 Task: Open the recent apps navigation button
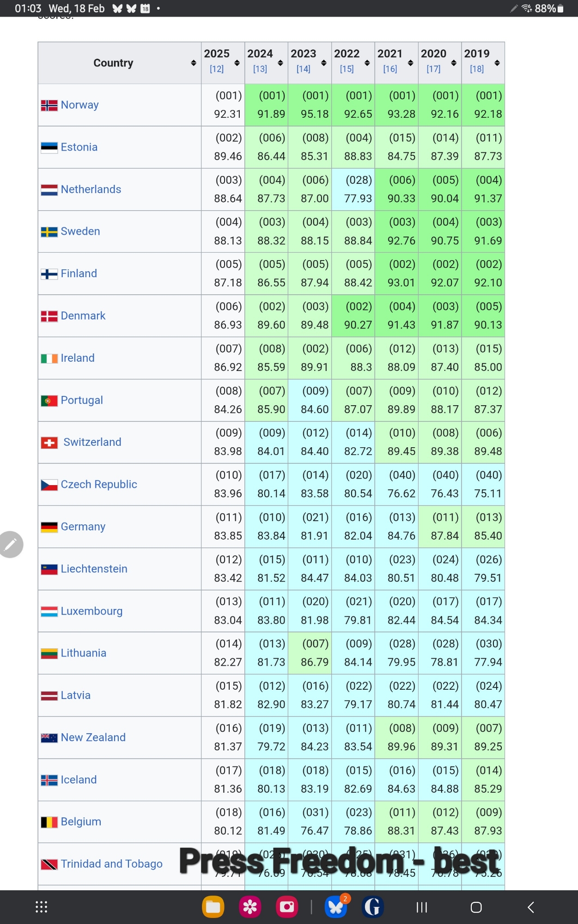tap(421, 907)
